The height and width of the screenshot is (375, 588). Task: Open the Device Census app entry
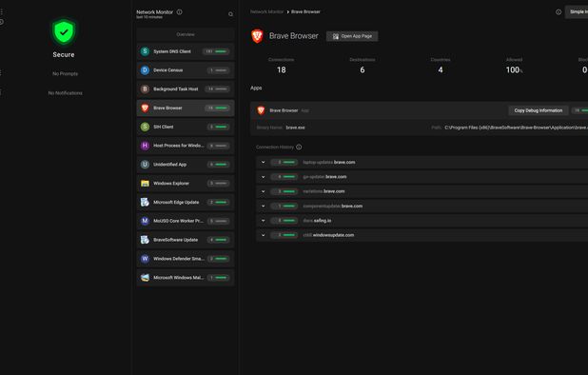coord(186,70)
